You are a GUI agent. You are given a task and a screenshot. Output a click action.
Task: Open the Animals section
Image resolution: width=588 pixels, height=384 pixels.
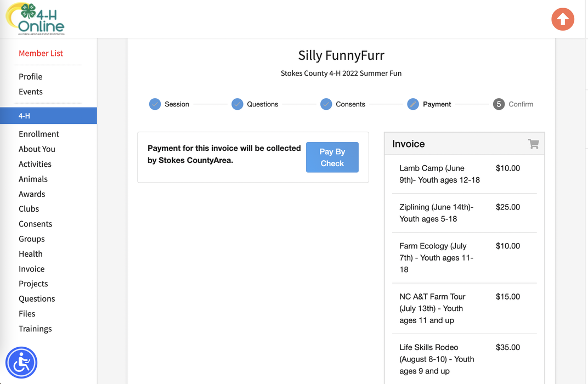click(33, 179)
